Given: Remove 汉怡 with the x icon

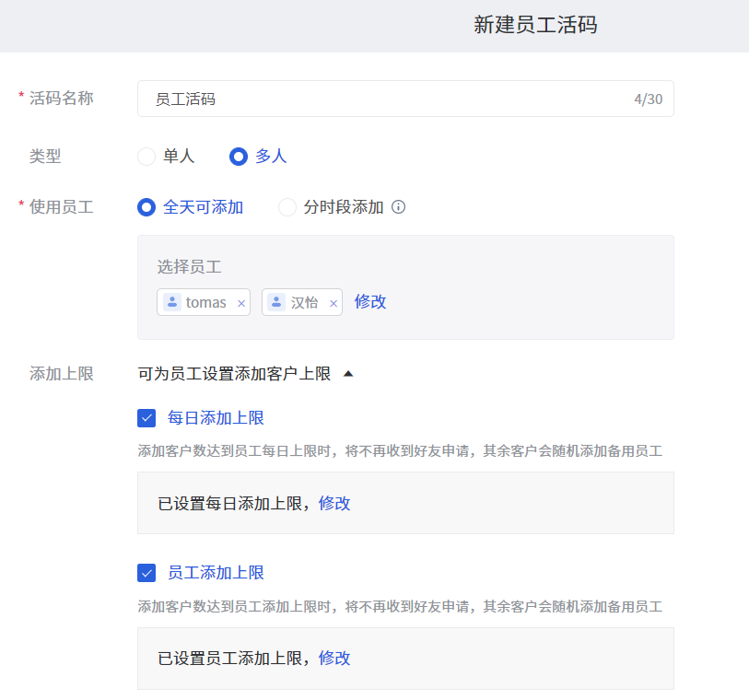Looking at the screenshot, I should coord(334,303).
